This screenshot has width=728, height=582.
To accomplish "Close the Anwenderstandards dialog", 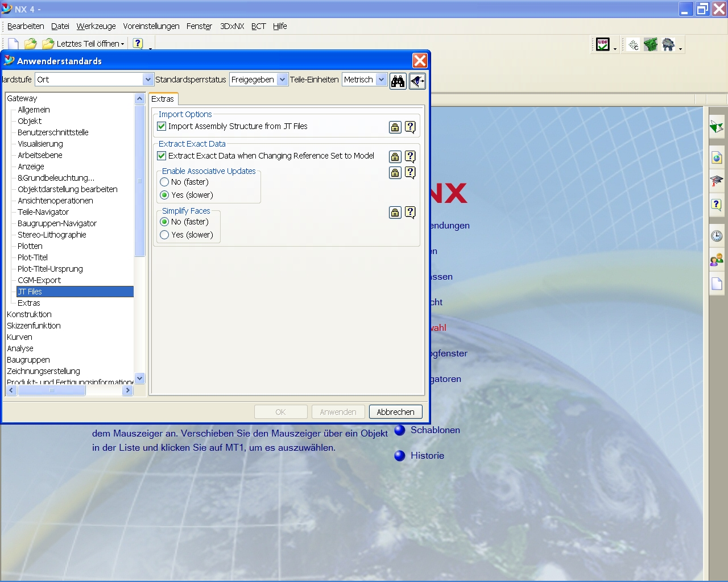I will coord(420,61).
